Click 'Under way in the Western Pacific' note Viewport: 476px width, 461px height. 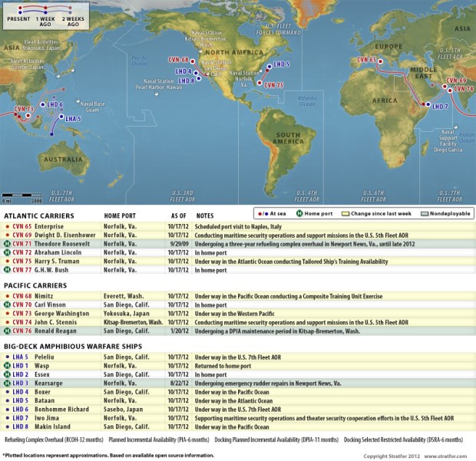click(x=234, y=314)
